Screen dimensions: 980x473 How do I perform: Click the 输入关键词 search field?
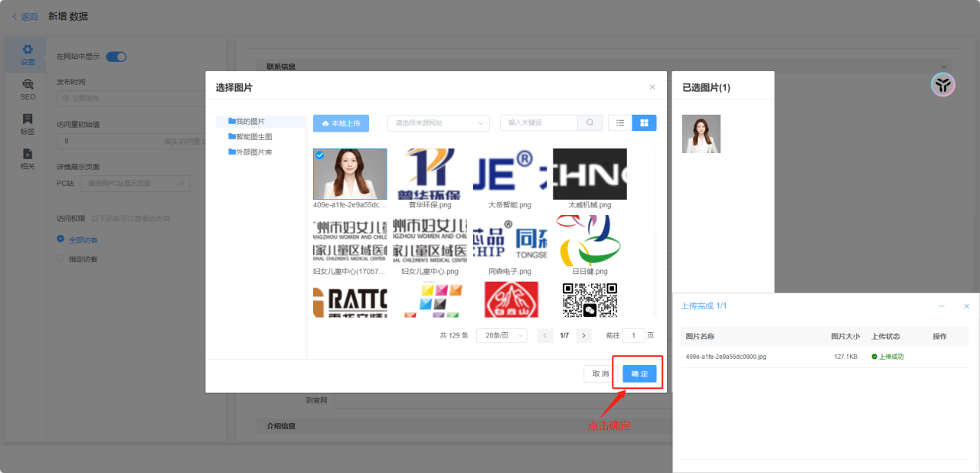tap(539, 122)
